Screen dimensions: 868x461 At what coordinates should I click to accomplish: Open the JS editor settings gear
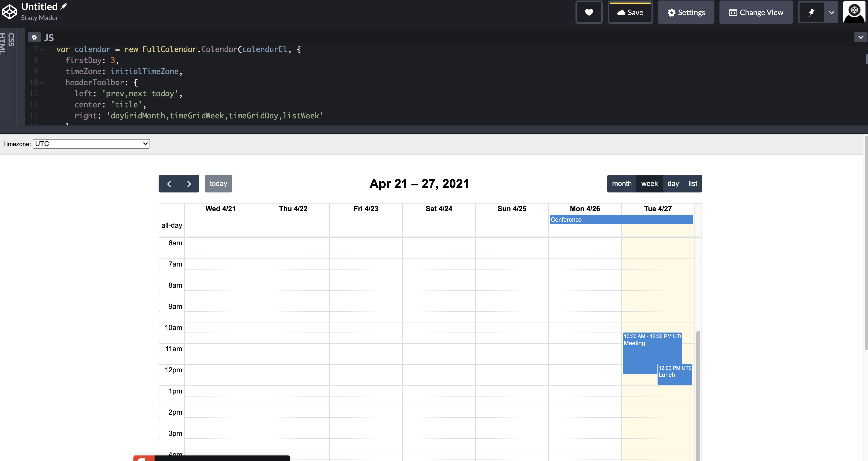(x=34, y=37)
